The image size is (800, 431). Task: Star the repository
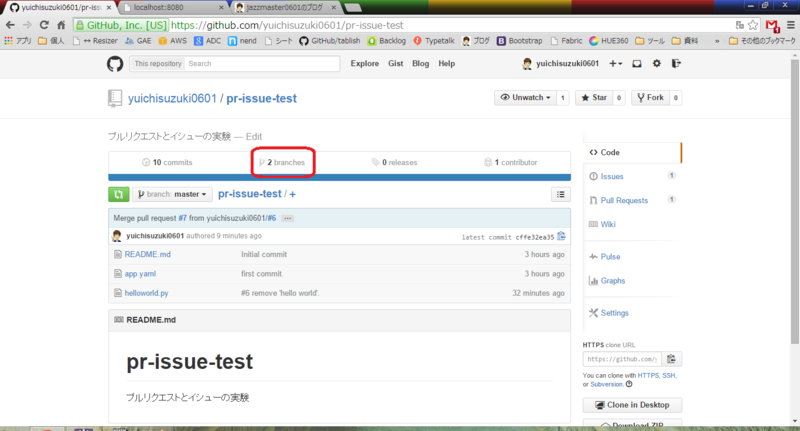[594, 97]
